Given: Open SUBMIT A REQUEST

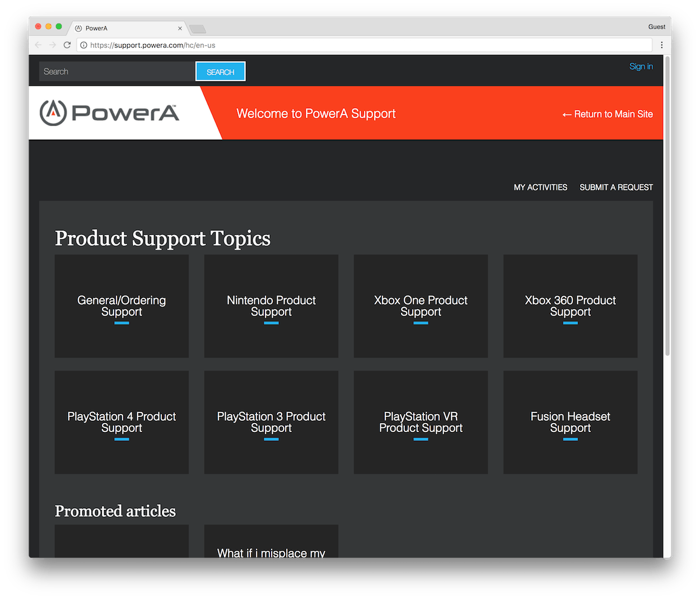Looking at the screenshot, I should click(x=616, y=187).
